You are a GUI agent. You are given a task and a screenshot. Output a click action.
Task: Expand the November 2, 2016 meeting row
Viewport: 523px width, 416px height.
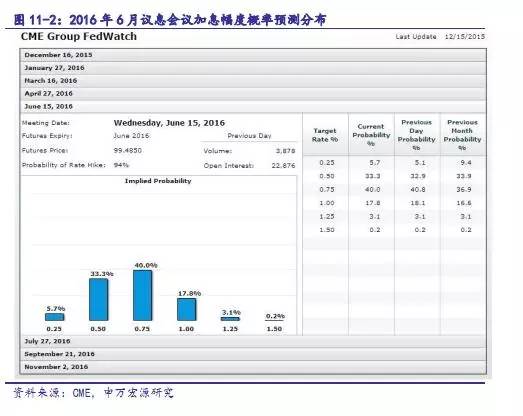coord(253,367)
